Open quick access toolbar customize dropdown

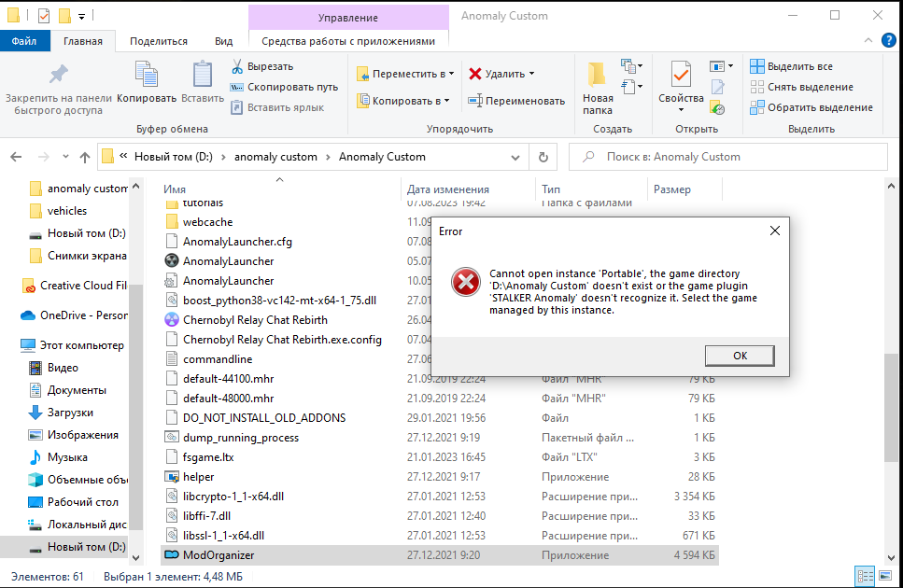click(82, 17)
